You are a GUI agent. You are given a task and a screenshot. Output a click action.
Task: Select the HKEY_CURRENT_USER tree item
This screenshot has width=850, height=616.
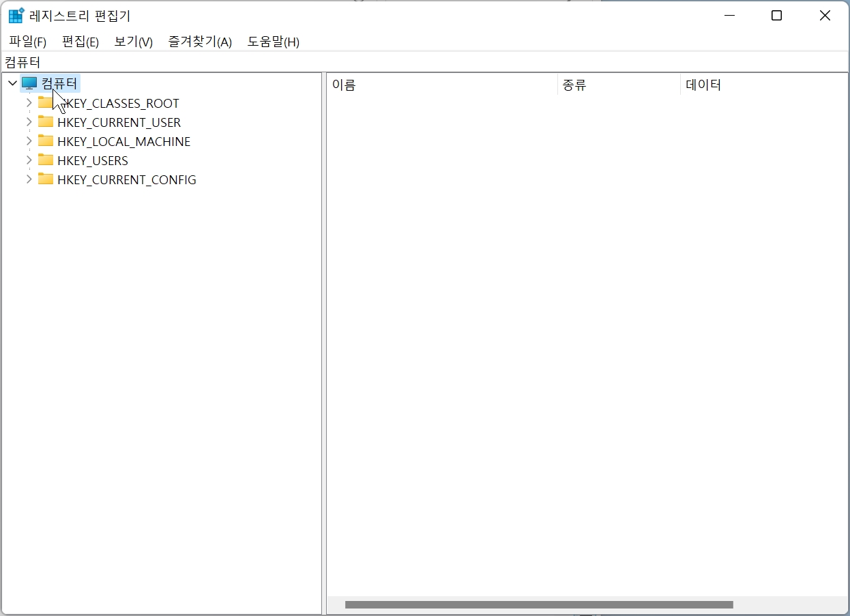119,122
